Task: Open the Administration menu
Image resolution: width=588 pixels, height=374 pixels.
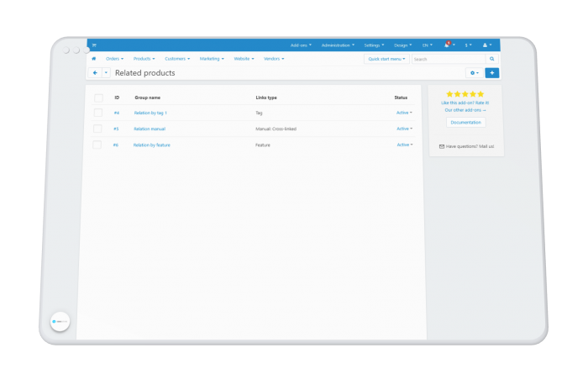Action: 338,45
